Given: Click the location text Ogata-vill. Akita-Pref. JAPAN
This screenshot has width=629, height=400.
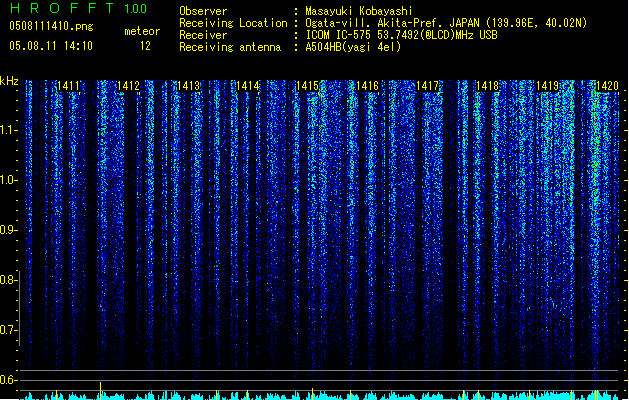Looking at the screenshot, I should [x=392, y=23].
